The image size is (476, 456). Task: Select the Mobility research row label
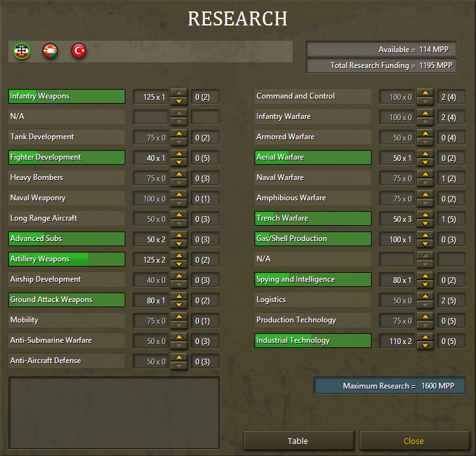tap(24, 320)
